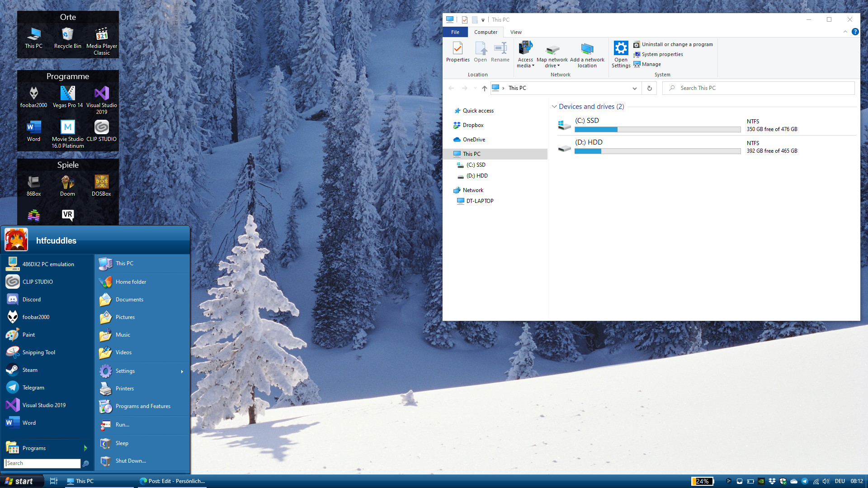
Task: Open Windows Security shield tray icon
Action: pos(783,481)
